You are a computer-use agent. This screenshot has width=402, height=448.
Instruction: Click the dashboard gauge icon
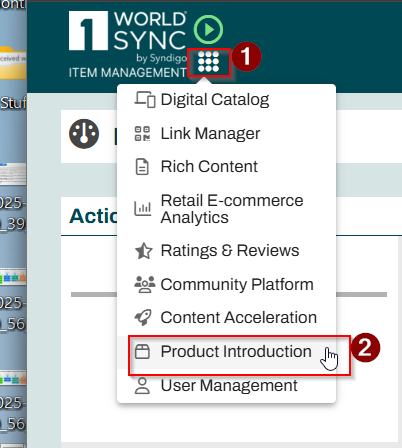[84, 134]
